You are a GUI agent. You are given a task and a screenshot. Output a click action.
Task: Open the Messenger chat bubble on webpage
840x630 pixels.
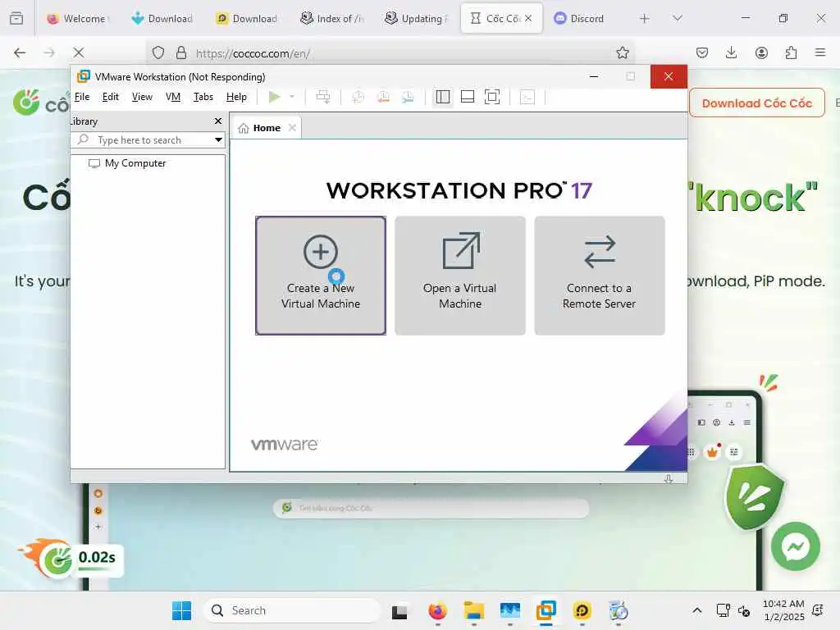pos(795,546)
